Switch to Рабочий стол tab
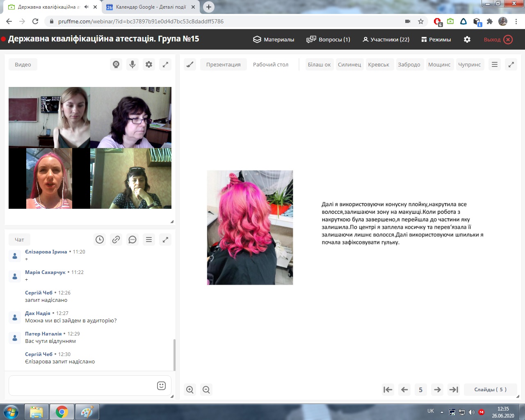 point(270,64)
